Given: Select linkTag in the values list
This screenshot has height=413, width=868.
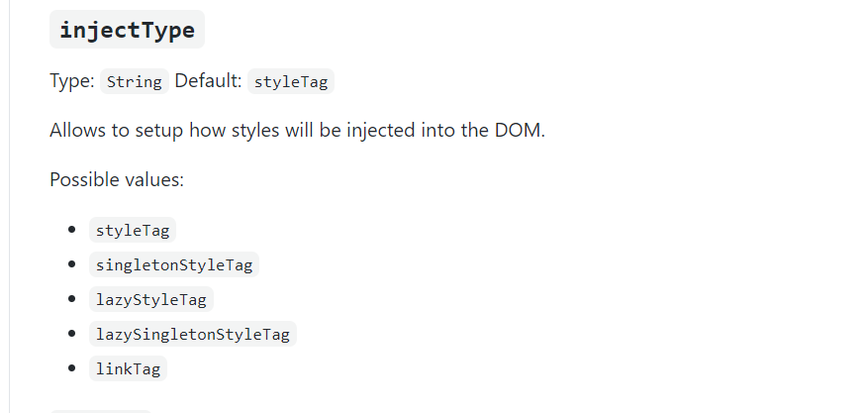Looking at the screenshot, I should click(128, 369).
